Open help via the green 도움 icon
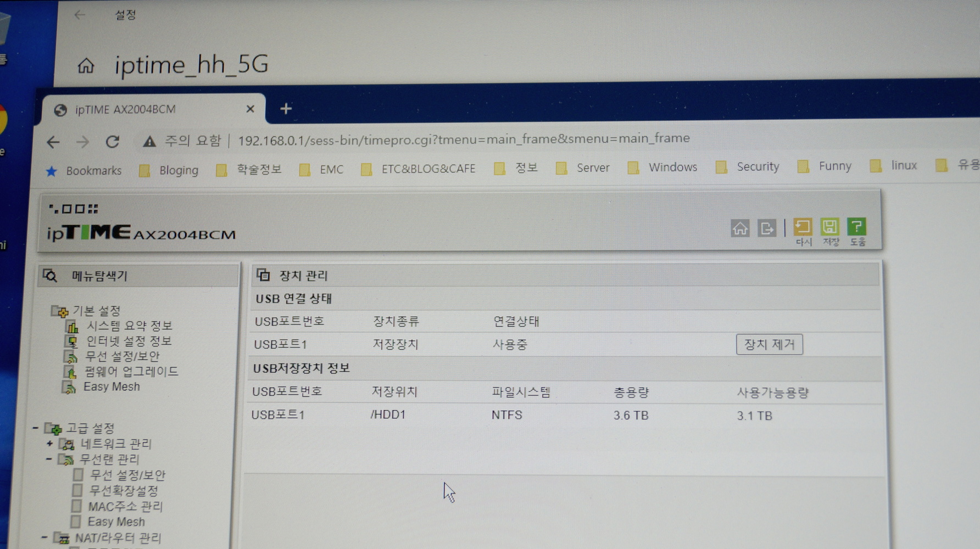Image resolution: width=980 pixels, height=549 pixels. click(856, 227)
